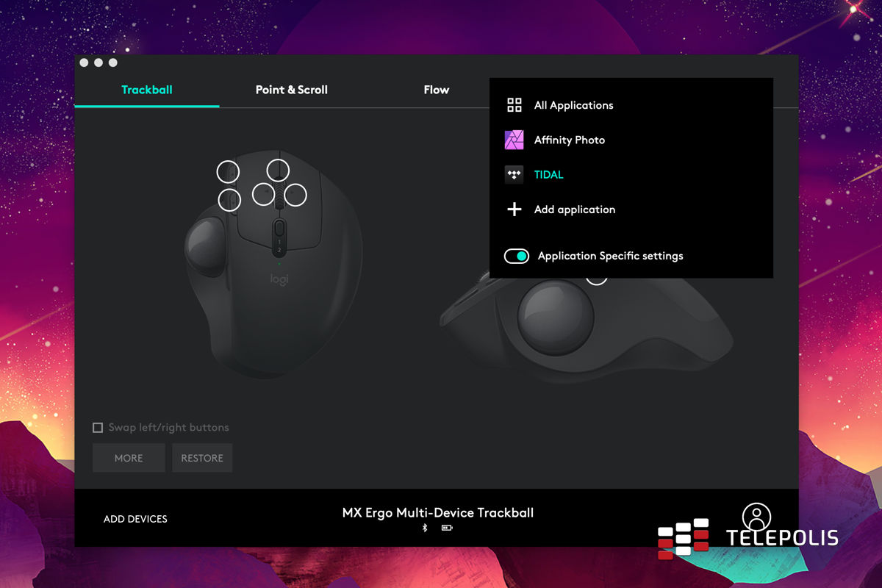Select the All Applications grid icon
The width and height of the screenshot is (882, 588).
coord(514,105)
